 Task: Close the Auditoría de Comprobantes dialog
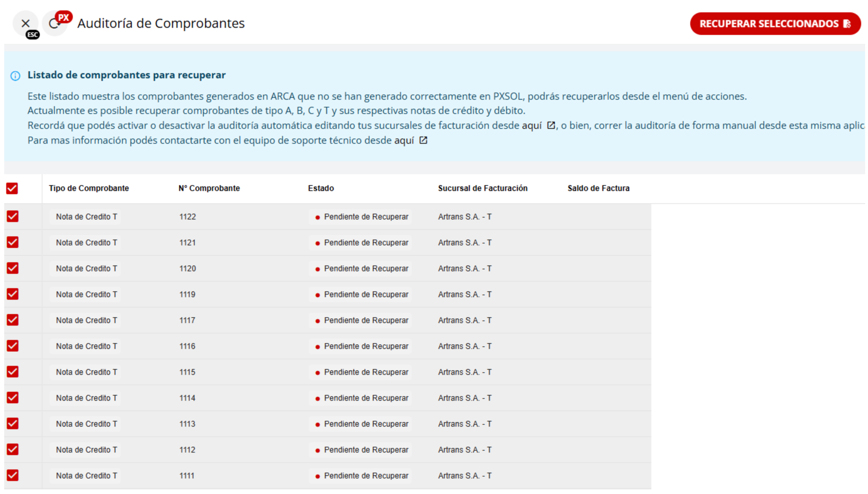tap(25, 23)
